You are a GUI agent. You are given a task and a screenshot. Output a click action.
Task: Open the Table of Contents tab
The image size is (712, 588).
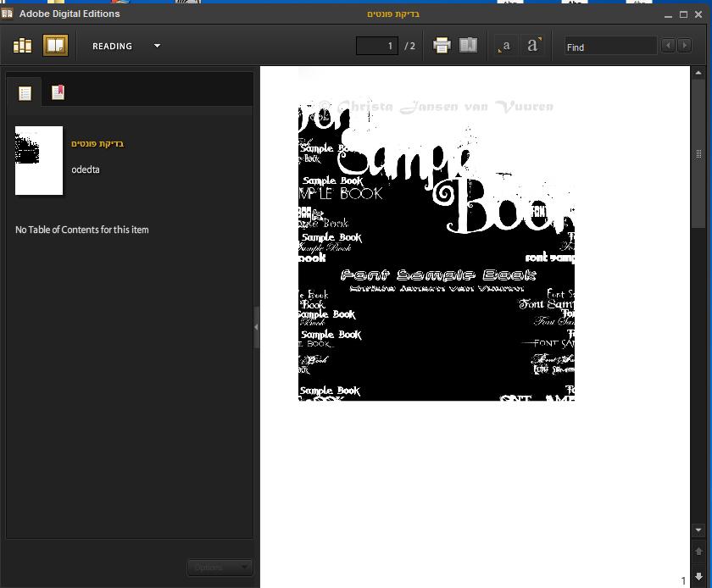(x=25, y=93)
